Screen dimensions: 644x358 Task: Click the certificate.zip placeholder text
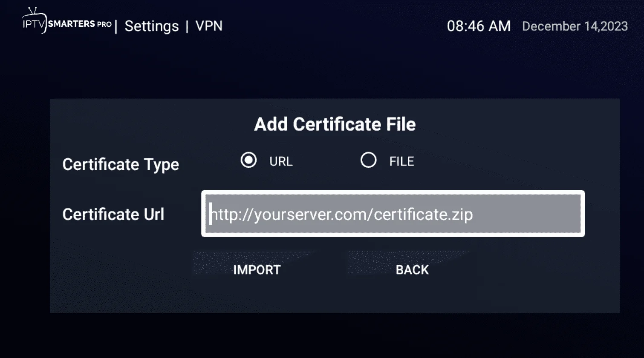click(423, 214)
